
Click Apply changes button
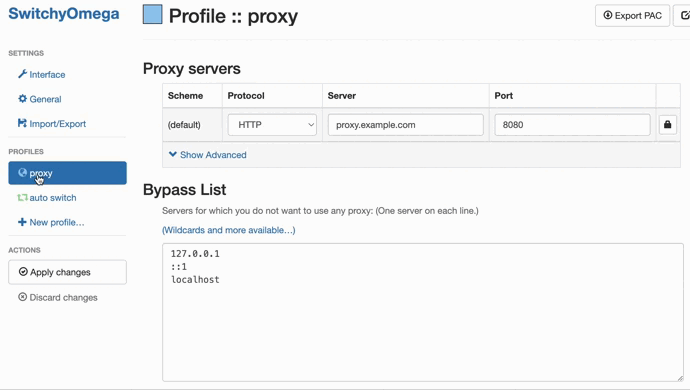coord(67,272)
